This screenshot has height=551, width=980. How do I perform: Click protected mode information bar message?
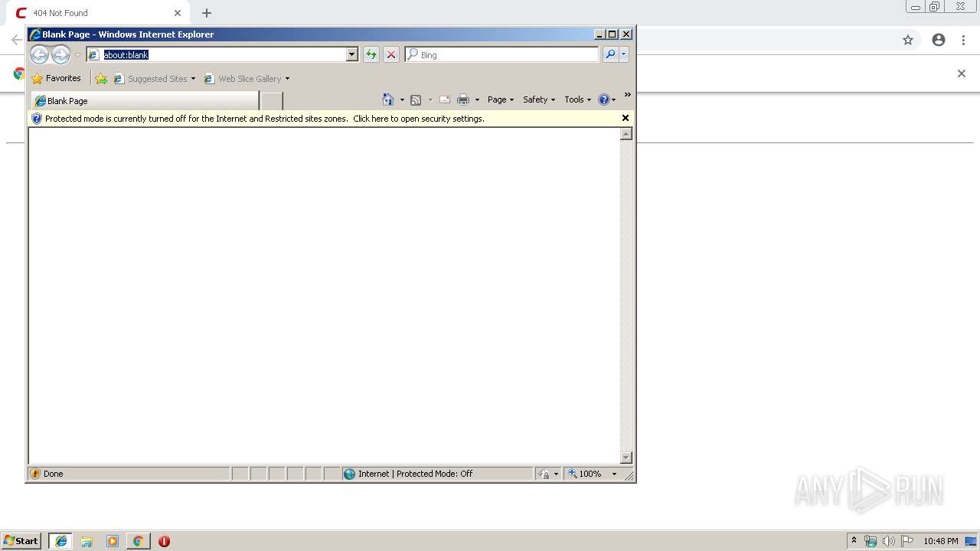[x=265, y=119]
